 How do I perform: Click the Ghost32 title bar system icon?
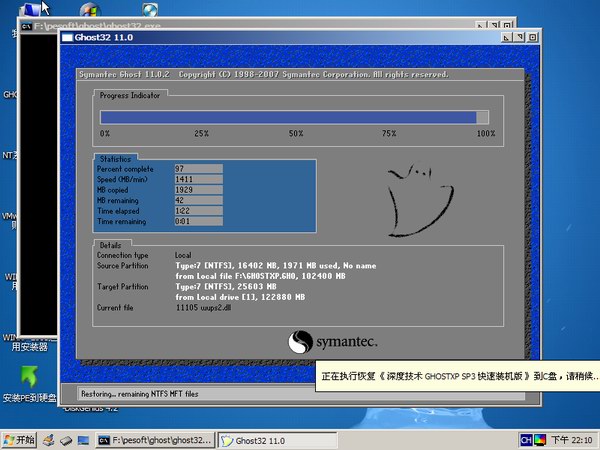pos(67,38)
